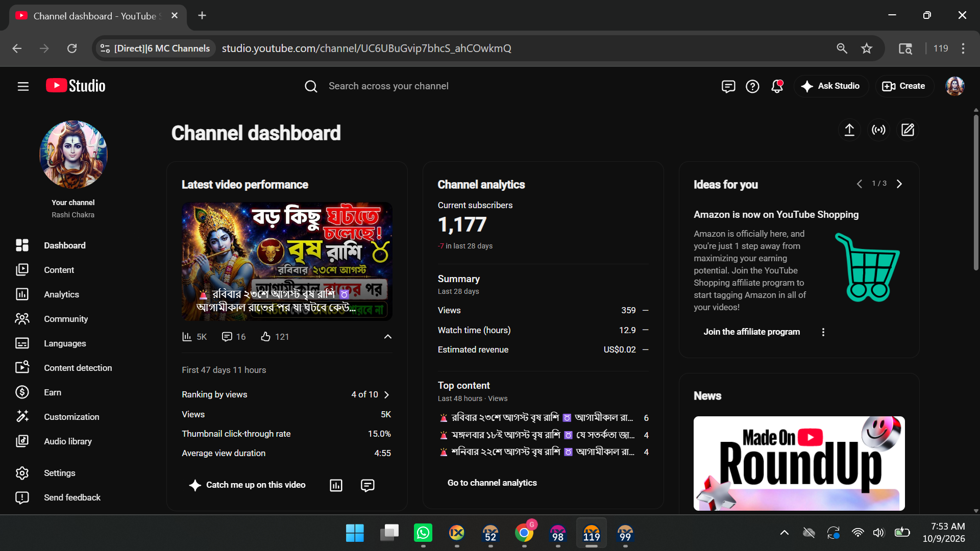Open video comments icon beside Catch me up
The height and width of the screenshot is (551, 980).
[367, 485]
